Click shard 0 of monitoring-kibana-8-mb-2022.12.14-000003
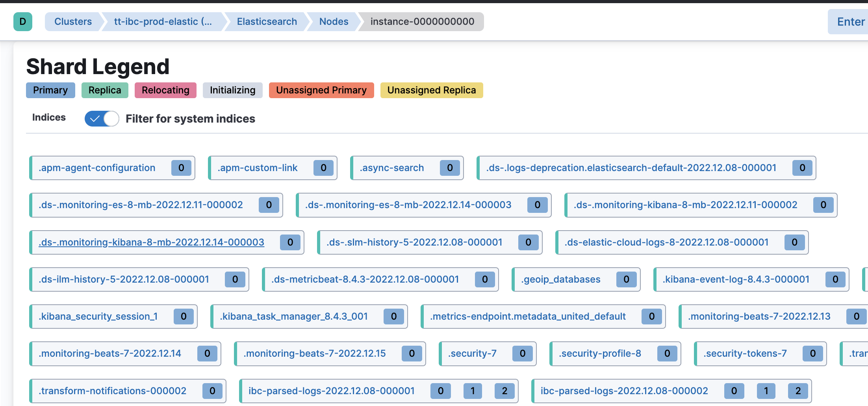The height and width of the screenshot is (406, 868). [290, 242]
